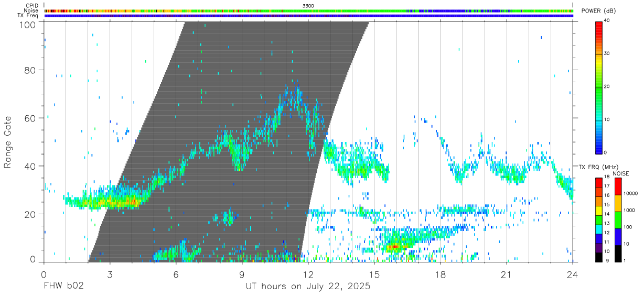The image size is (644, 297).
Task: Click the CPID label at top left
Action: [x=31, y=5]
